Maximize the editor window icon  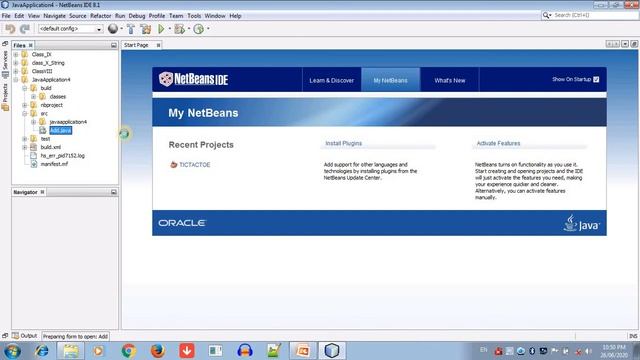(634, 44)
